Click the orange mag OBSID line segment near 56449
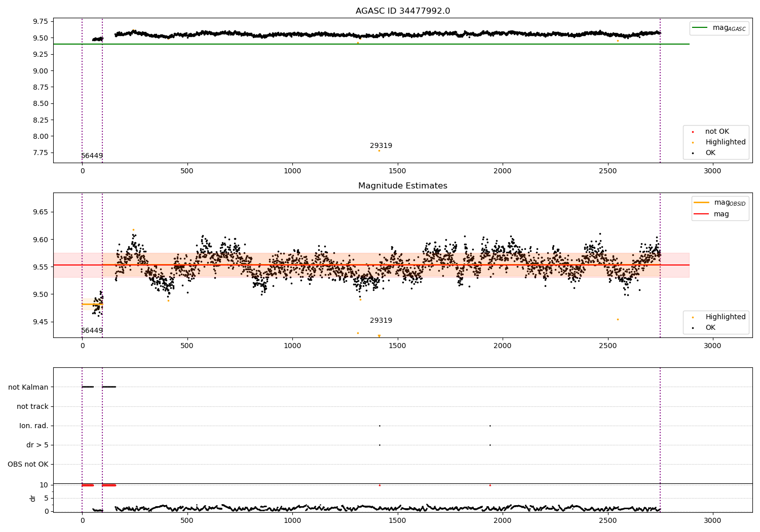This screenshot has width=760, height=532. coord(92,304)
